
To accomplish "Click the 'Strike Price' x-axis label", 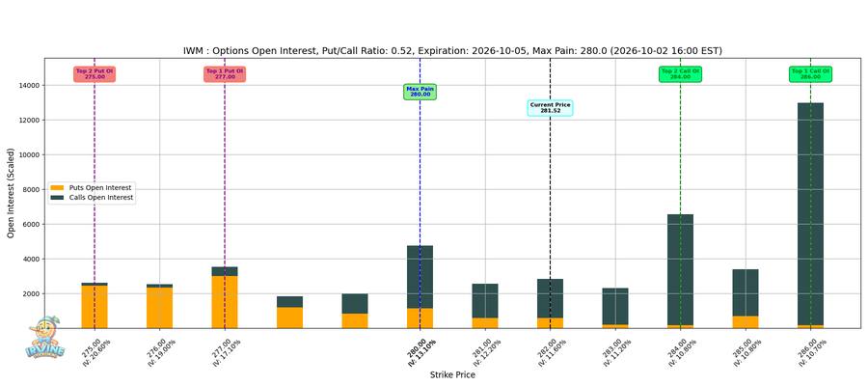I will coord(452,375).
